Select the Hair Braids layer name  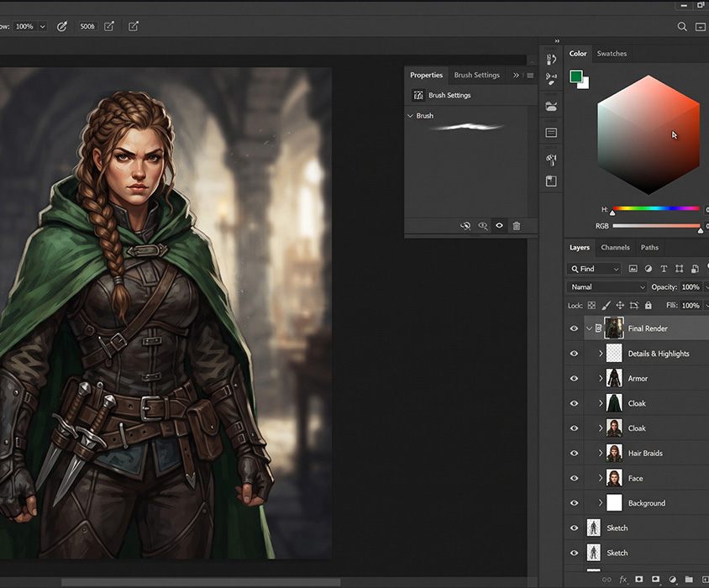coord(645,454)
